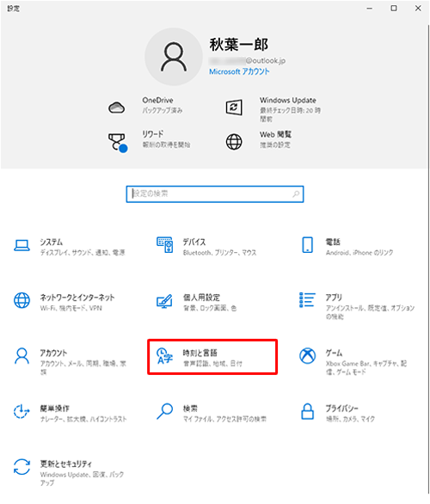The image size is (430, 504).
Task: Click the 簡単操作 ease of access icon
Action: (21, 411)
